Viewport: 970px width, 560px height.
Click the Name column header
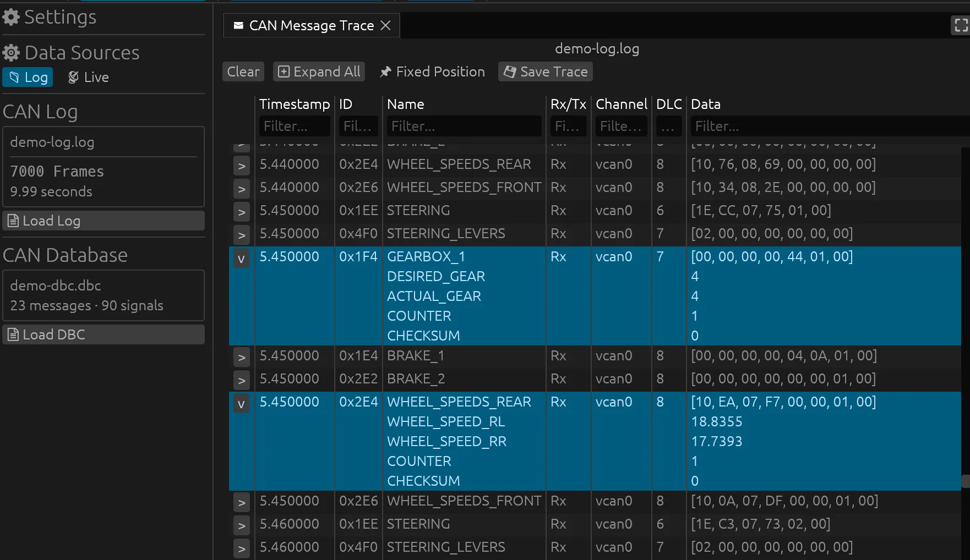coord(406,104)
